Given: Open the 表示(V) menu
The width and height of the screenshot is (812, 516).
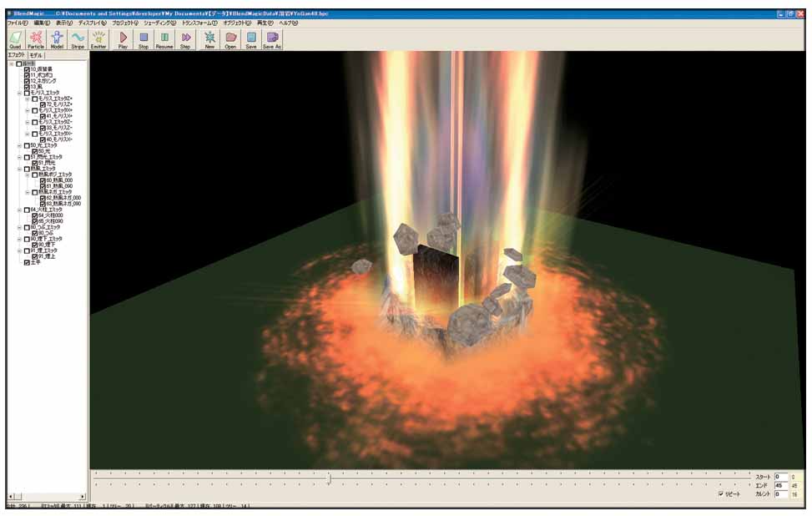Looking at the screenshot, I should [x=64, y=23].
